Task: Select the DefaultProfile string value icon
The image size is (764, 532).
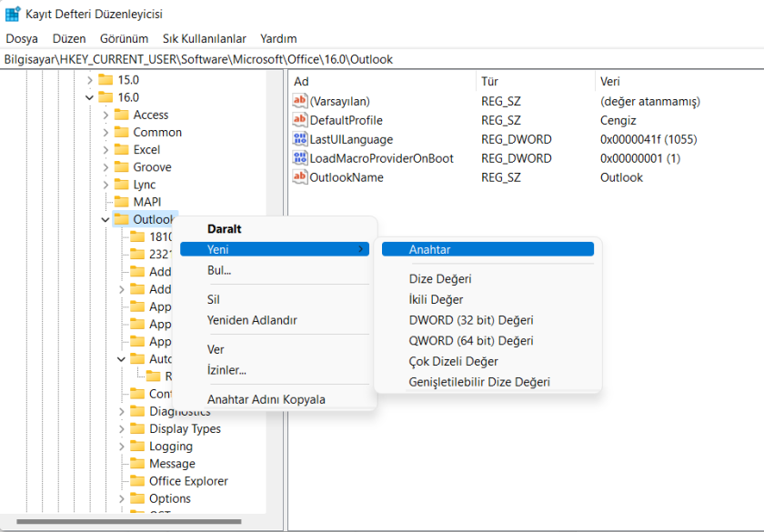Action: click(x=300, y=120)
